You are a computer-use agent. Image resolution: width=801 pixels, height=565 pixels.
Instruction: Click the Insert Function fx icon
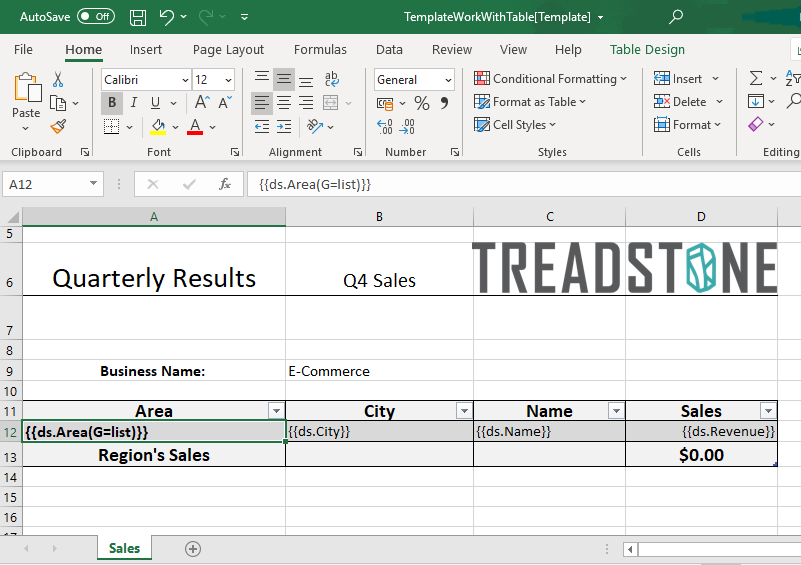(x=225, y=184)
